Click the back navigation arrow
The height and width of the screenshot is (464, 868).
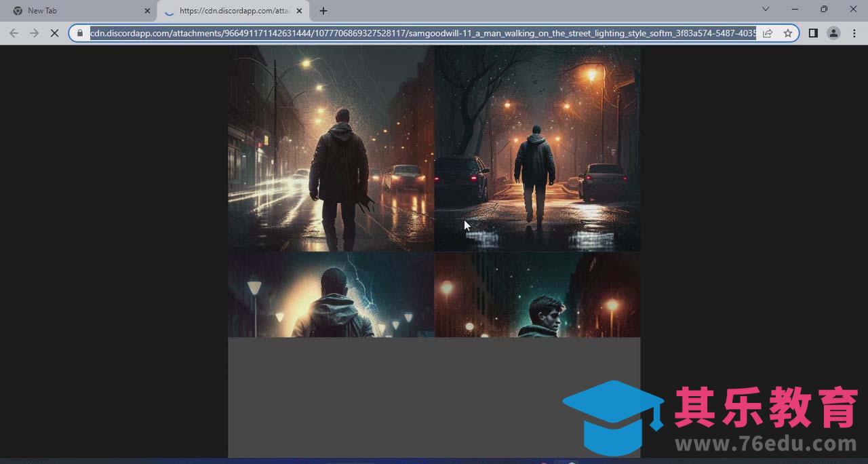pos(14,33)
